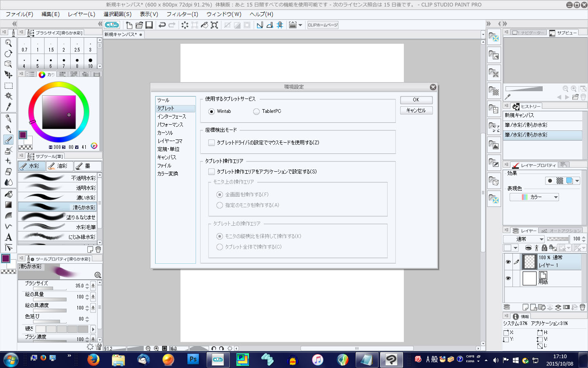Select the Eyedropper tool
The height and width of the screenshot is (368, 588).
point(8,107)
